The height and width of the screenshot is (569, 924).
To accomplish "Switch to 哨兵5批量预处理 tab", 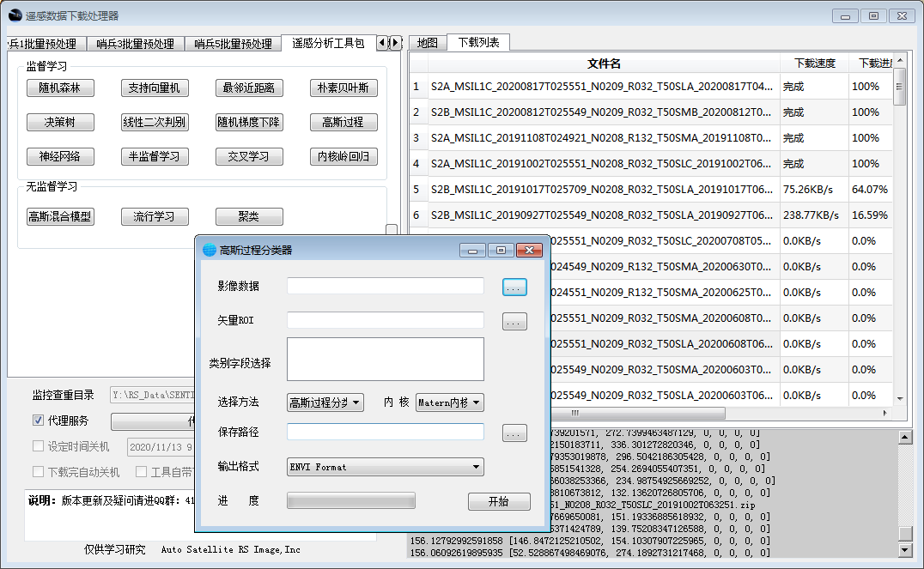I will (x=234, y=44).
